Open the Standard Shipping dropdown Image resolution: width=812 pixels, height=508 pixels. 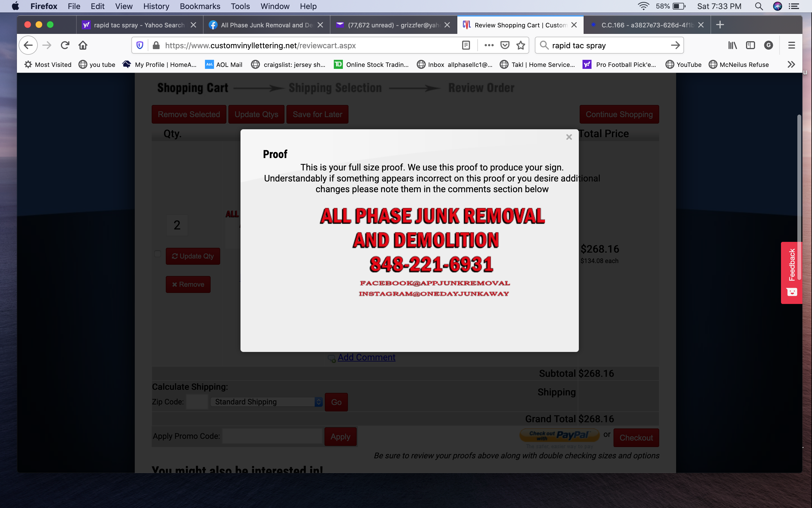[x=266, y=402]
